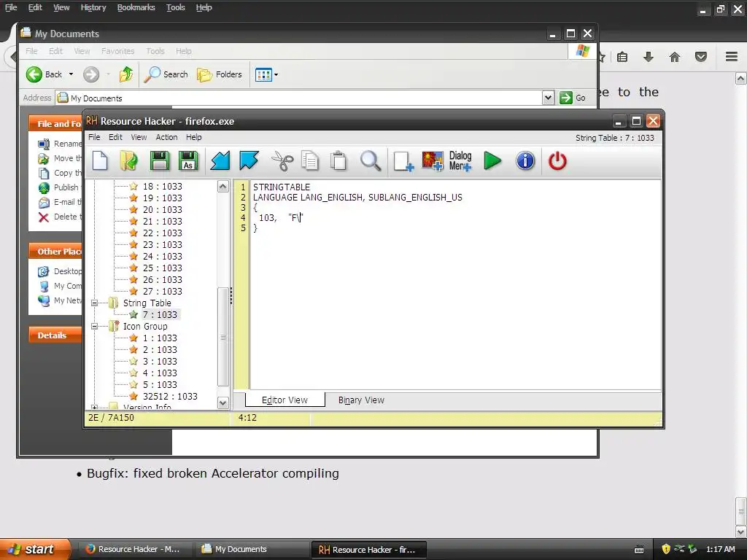Save with the green floppy disk icon

[x=160, y=161]
